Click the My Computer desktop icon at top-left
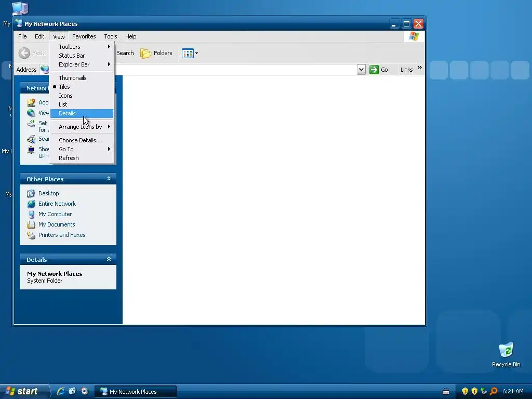Image resolution: width=532 pixels, height=399 pixels. 20,8
